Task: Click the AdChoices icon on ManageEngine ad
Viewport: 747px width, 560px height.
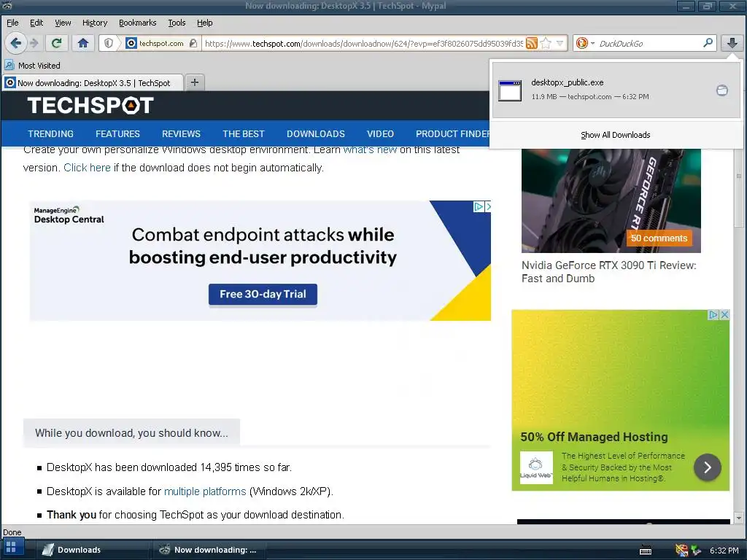Action: 479,206
